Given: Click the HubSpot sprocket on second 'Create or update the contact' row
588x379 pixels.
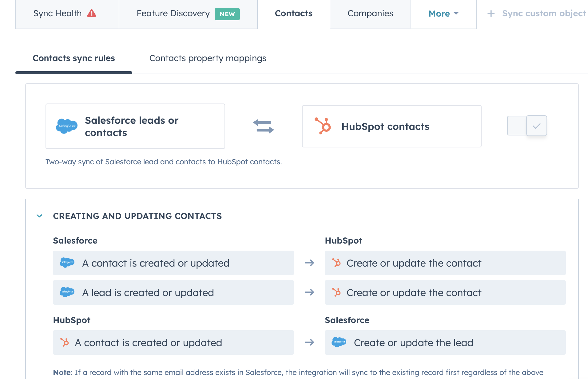Looking at the screenshot, I should coord(336,292).
